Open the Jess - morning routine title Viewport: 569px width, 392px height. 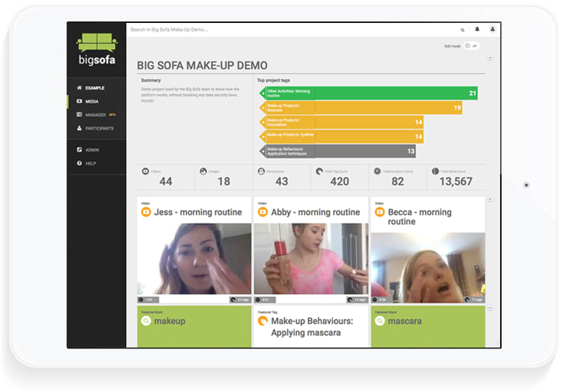[x=198, y=212]
